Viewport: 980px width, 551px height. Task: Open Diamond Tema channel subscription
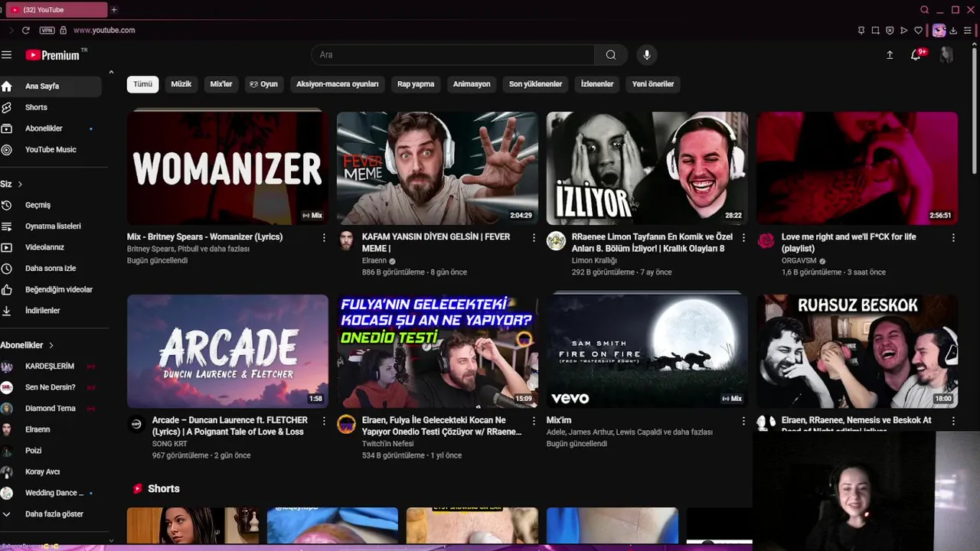pos(51,409)
